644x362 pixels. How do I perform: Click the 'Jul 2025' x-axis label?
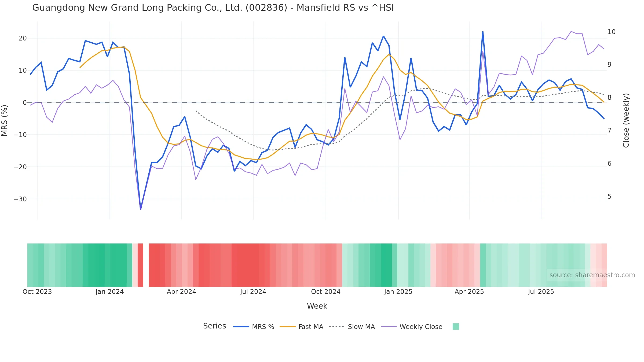point(541,292)
